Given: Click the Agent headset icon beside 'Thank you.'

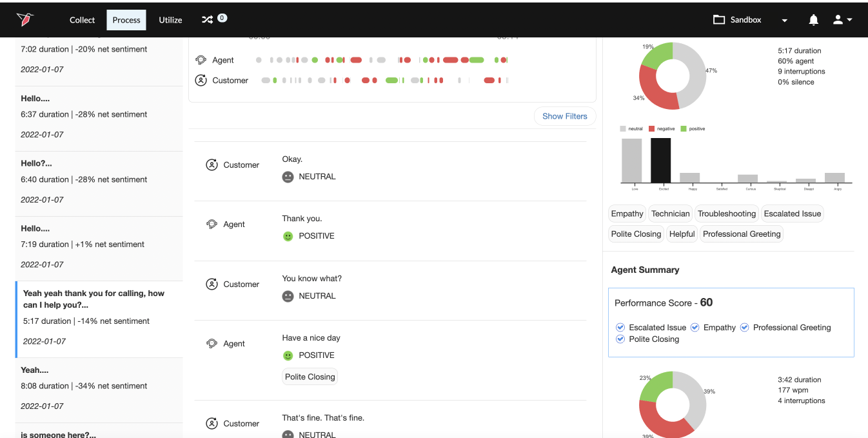Looking at the screenshot, I should click(x=212, y=224).
